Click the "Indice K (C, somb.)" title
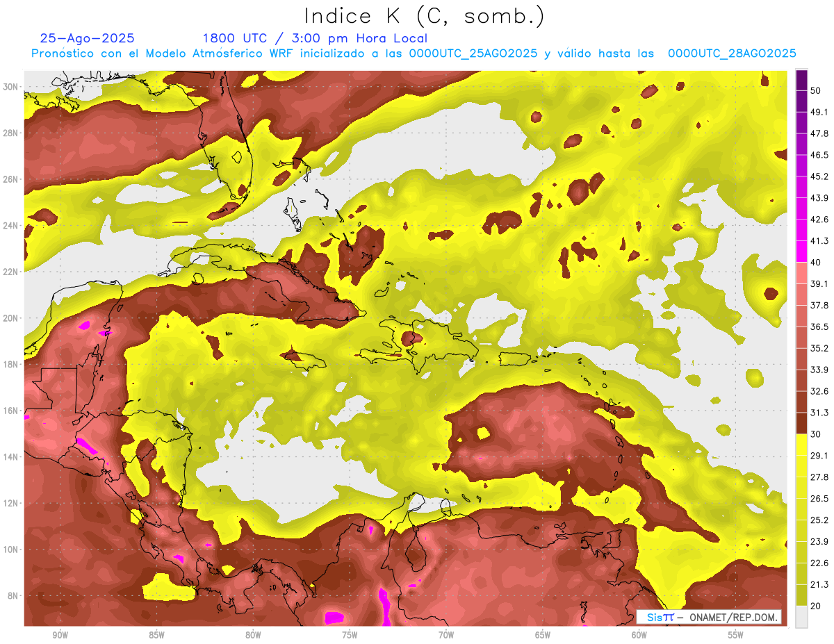This screenshot has width=834, height=644. click(x=425, y=16)
